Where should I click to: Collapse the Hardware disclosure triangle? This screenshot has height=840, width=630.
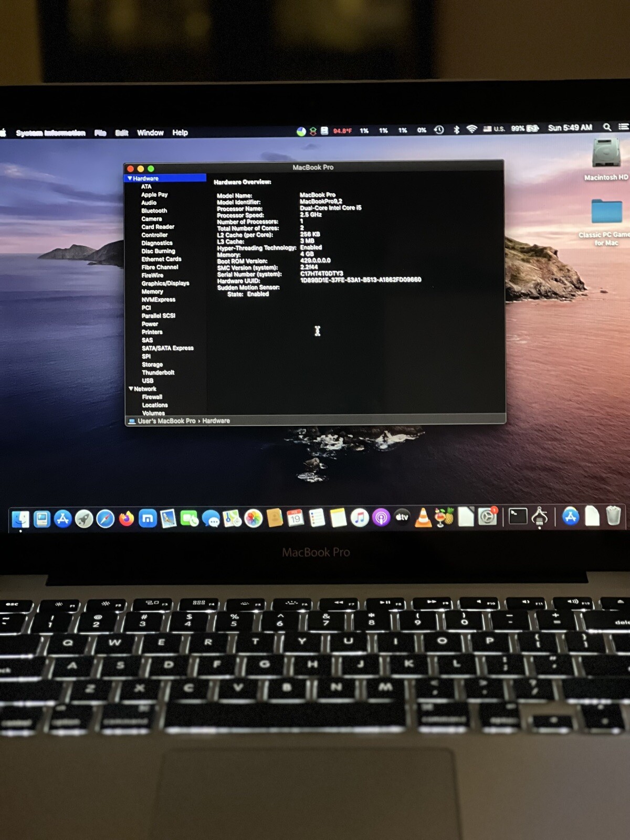click(130, 178)
